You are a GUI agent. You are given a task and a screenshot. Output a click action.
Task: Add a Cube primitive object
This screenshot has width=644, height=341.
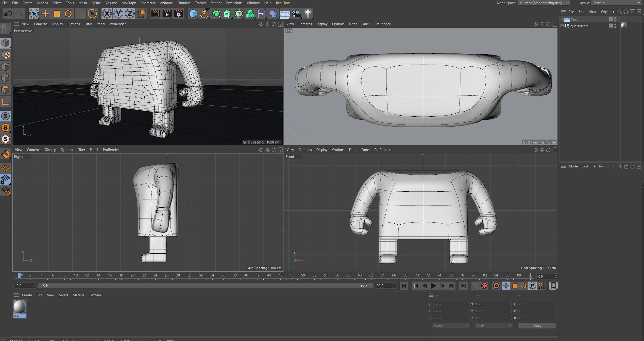click(193, 13)
